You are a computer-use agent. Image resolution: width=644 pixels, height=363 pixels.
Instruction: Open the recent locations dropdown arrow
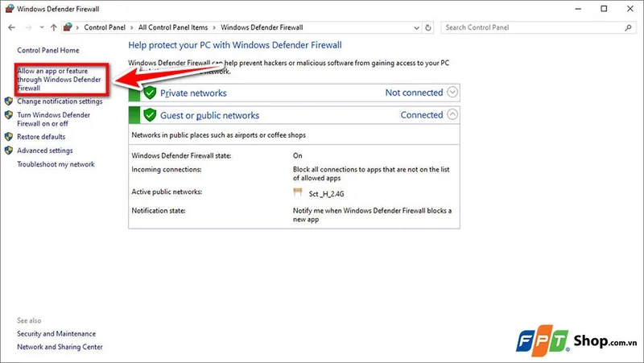click(x=42, y=27)
